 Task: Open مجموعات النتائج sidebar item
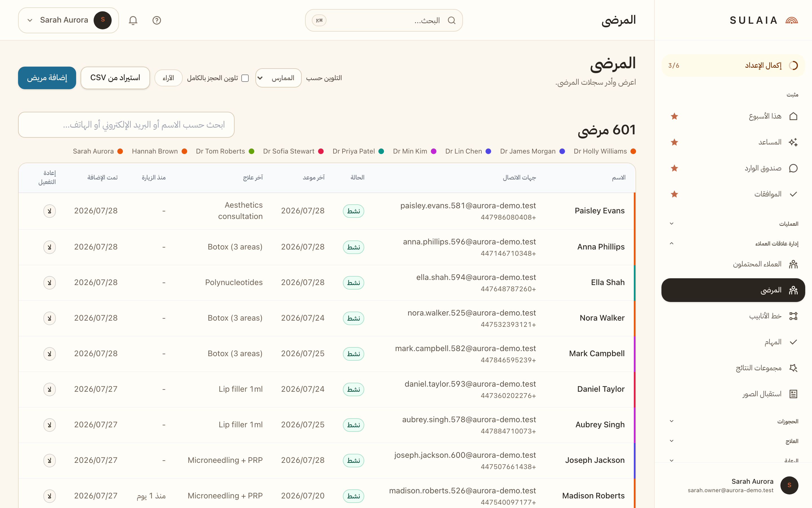point(733,368)
